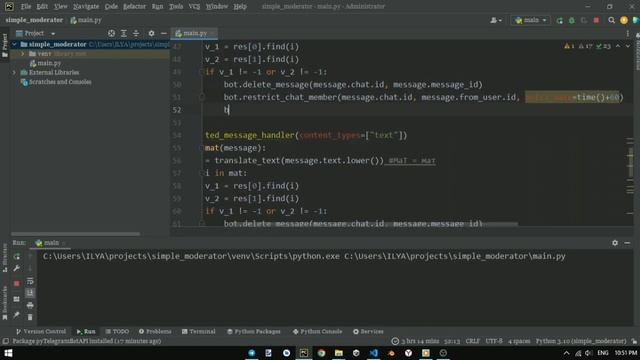640x360 pixels.
Task: Open the File menu
Action: click(26, 7)
